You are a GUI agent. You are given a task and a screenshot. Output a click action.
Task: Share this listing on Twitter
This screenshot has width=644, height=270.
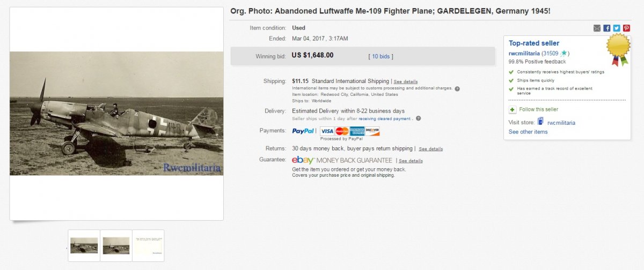[617, 28]
